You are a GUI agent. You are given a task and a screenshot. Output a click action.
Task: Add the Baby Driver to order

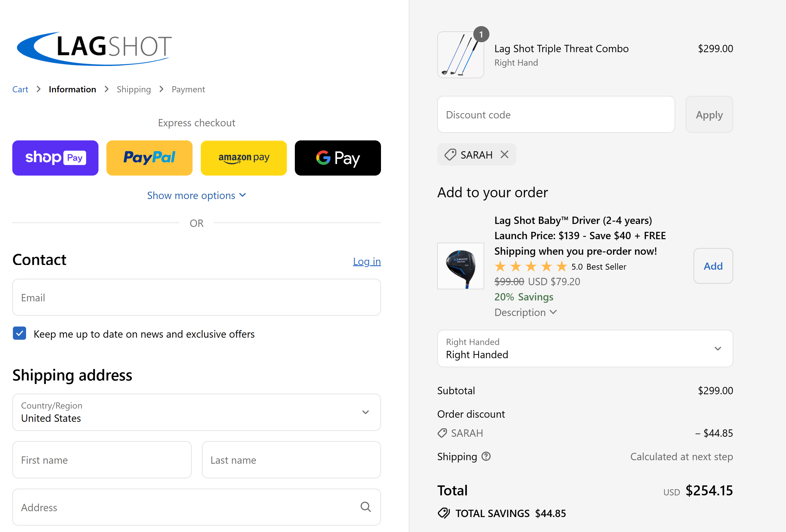713,266
